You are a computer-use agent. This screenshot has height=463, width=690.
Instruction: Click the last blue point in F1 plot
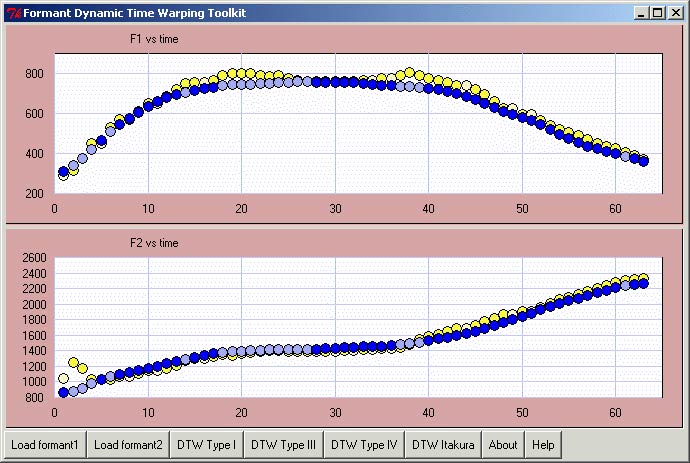(643, 161)
